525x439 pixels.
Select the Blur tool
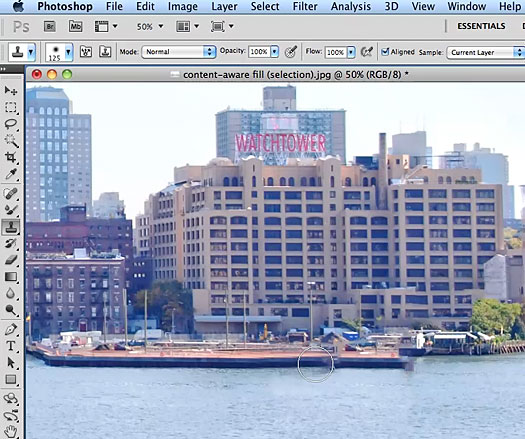point(11,293)
